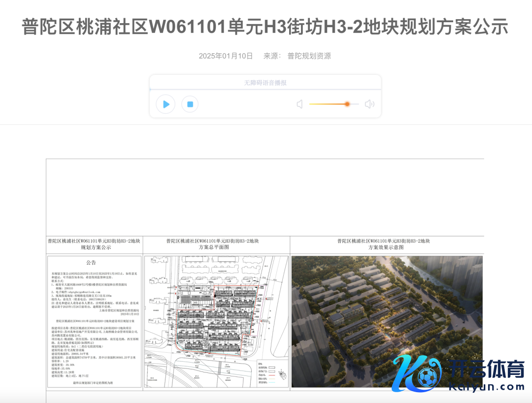This screenshot has height=403, width=532.
Task: Stop the voice broadcast playback
Action: coord(190,104)
